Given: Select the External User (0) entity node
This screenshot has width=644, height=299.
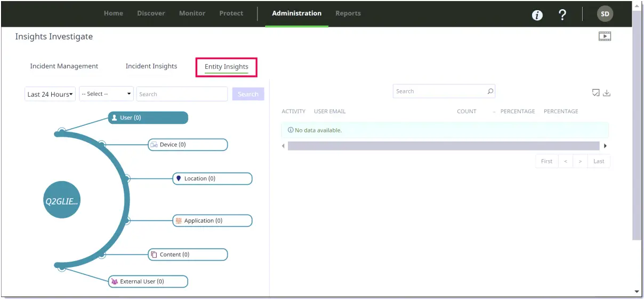Looking at the screenshot, I should [148, 281].
